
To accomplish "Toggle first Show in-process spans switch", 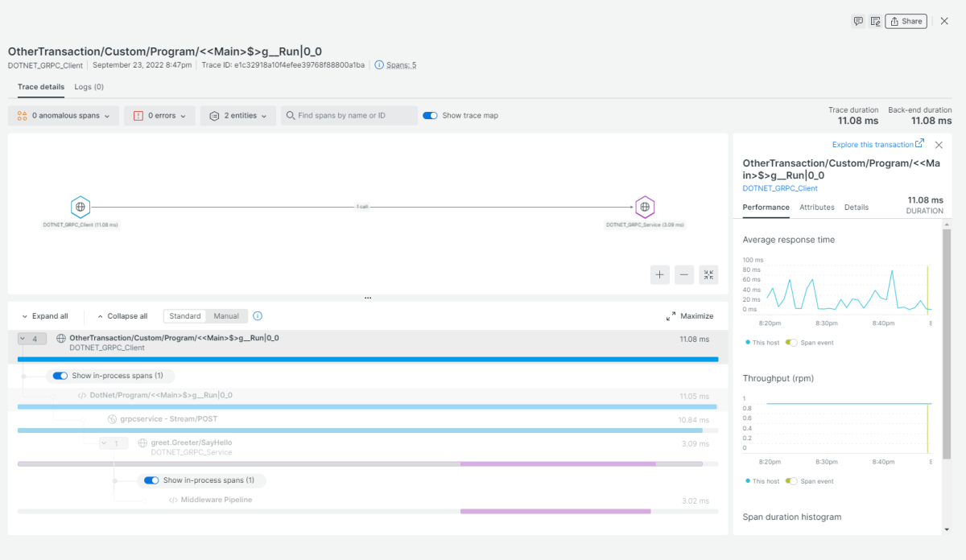I will tap(60, 376).
